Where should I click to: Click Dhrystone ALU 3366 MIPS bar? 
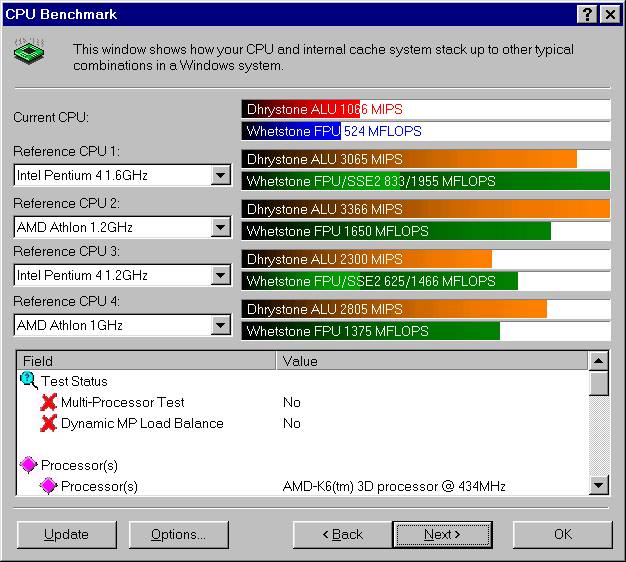coord(426,209)
